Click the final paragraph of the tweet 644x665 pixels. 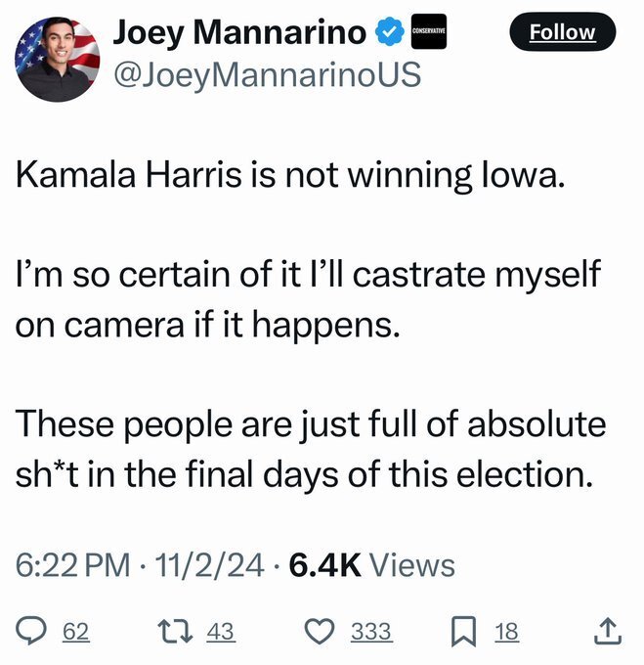point(310,451)
